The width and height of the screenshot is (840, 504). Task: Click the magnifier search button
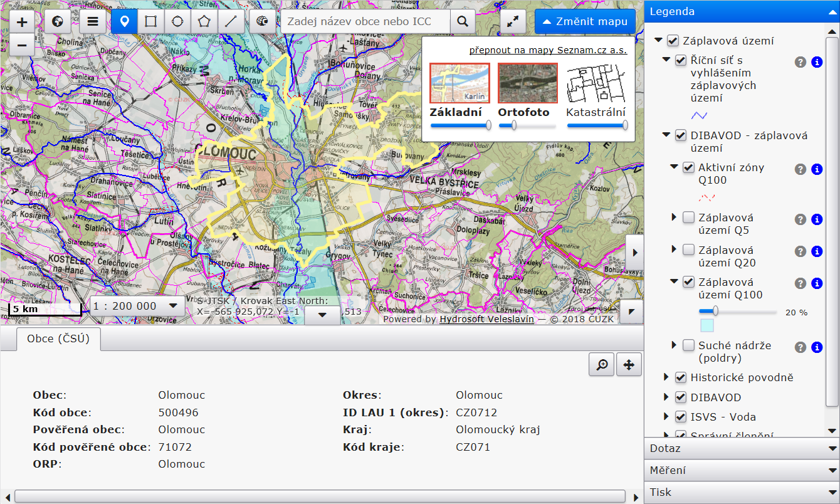pyautogui.click(x=463, y=21)
